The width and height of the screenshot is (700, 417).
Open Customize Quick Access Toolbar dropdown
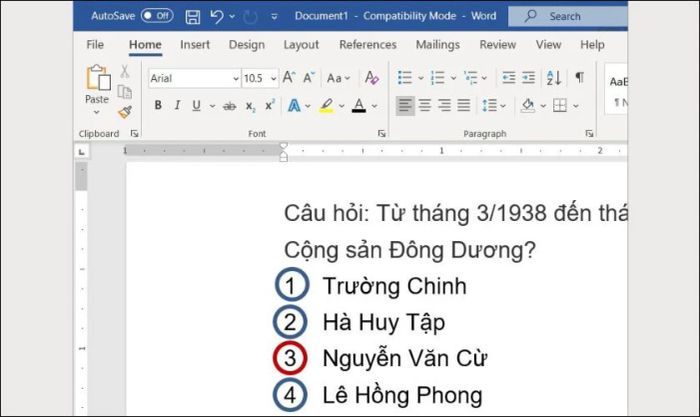[274, 17]
